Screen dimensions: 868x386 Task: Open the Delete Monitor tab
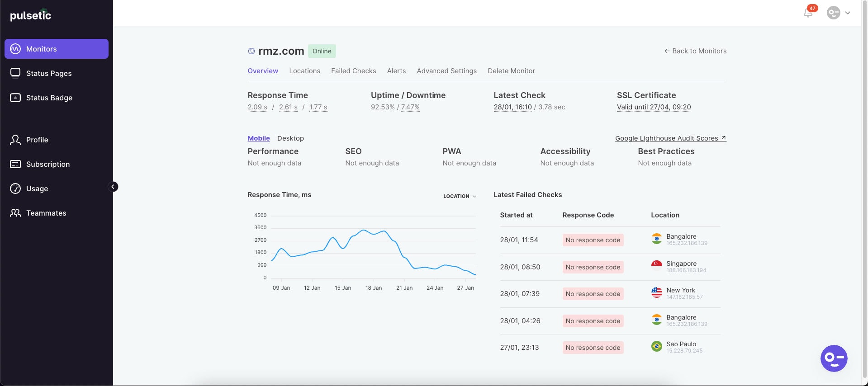tap(511, 71)
